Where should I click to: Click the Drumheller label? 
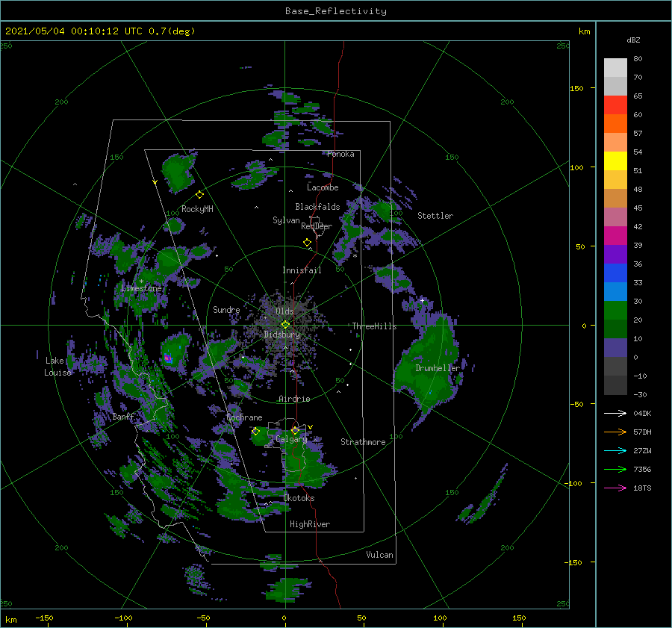(438, 368)
